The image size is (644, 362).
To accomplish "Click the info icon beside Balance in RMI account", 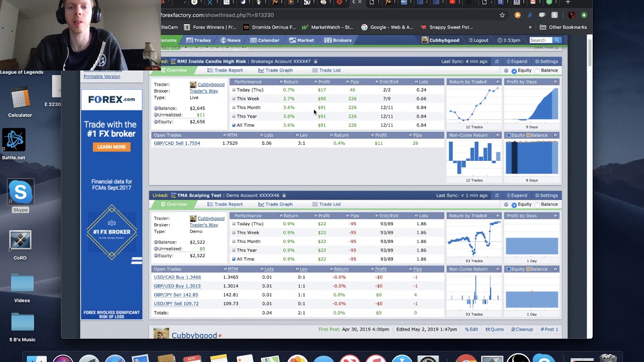I will (x=156, y=108).
